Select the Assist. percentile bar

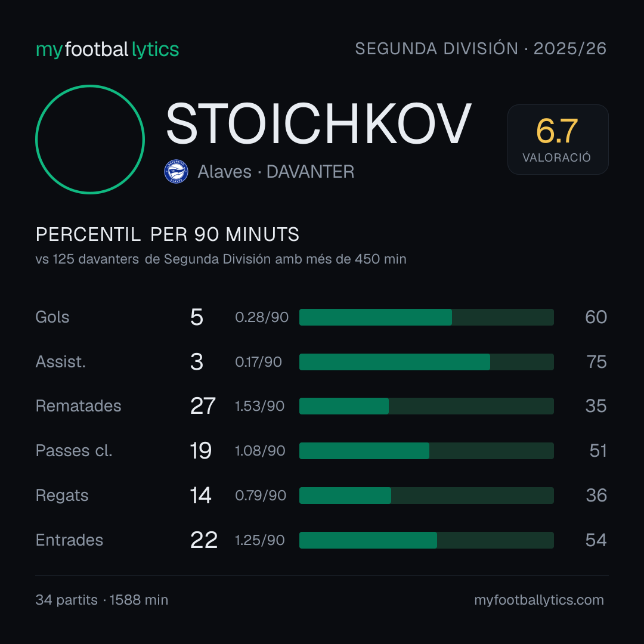426,362
